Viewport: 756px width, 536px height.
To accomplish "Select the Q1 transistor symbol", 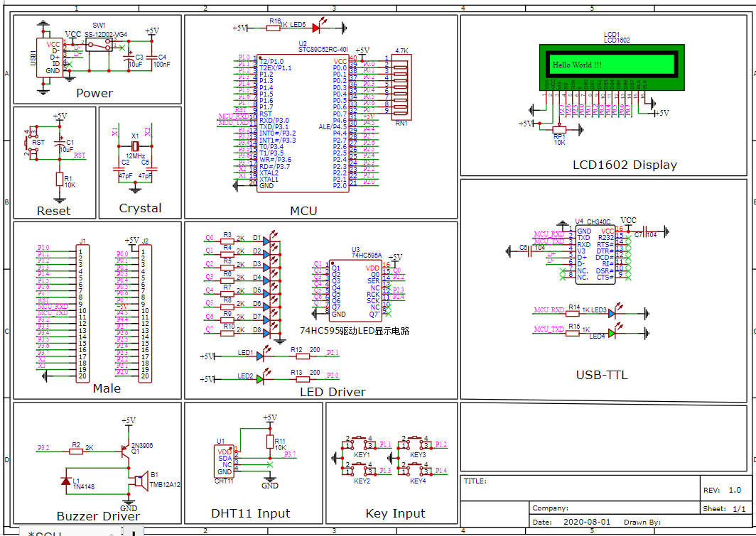I will 125,451.
